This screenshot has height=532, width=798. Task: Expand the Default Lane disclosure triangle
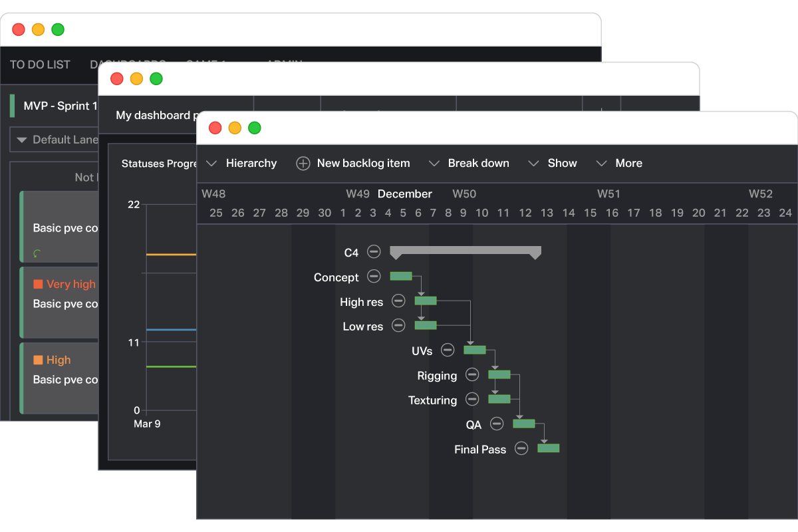pyautogui.click(x=21, y=140)
